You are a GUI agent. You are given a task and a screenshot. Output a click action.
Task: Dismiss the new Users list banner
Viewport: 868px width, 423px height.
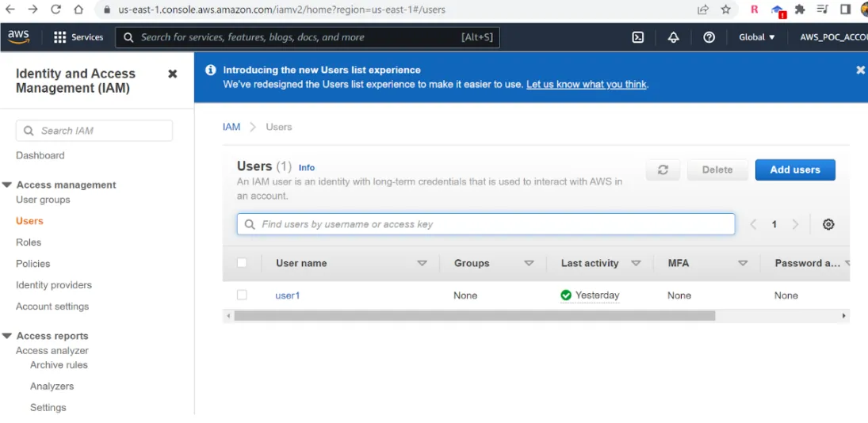coord(860,70)
